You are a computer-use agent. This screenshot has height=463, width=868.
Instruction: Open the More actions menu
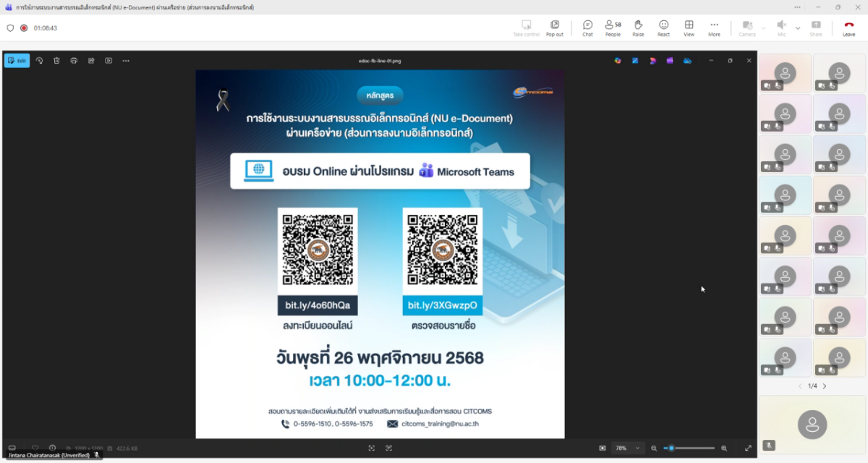(714, 27)
